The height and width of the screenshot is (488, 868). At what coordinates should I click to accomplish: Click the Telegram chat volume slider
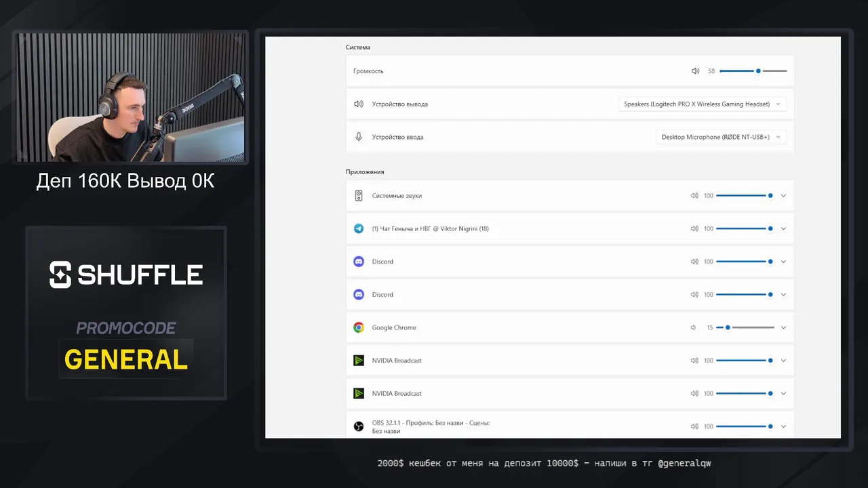[x=745, y=228]
